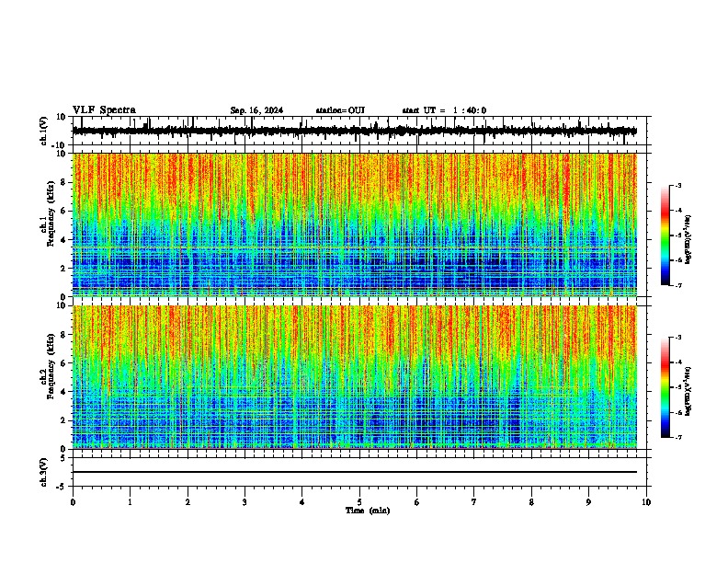
Task: Click time axis tick label "9"
Action: (x=588, y=502)
